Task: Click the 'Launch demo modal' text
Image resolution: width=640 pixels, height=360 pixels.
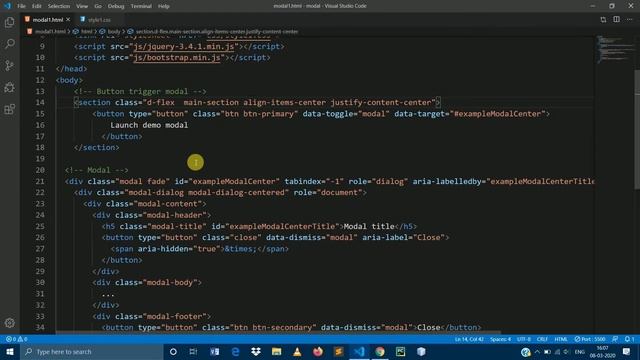Action: [149, 125]
